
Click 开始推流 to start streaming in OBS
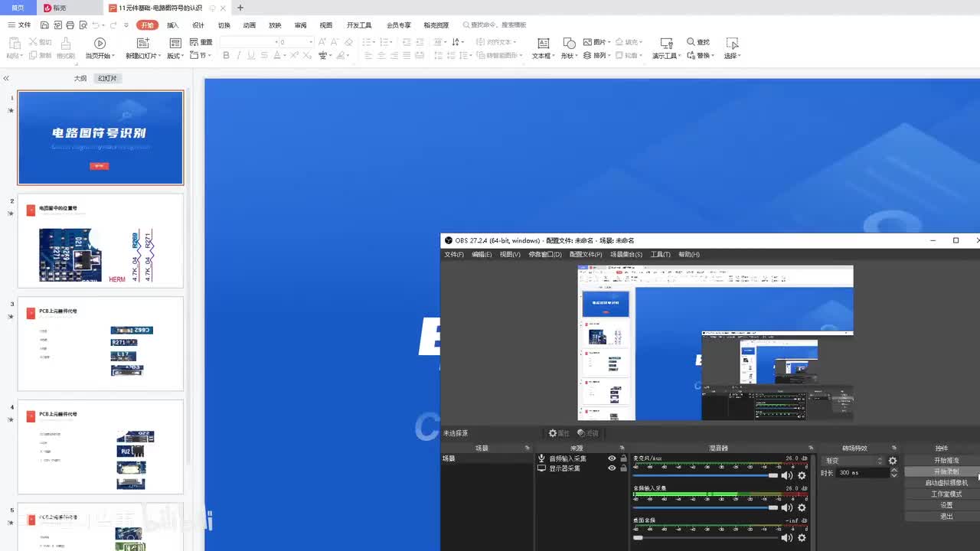[x=946, y=461]
